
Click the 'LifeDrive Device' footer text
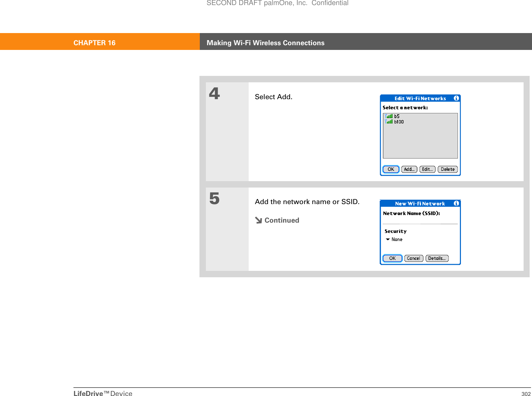[x=103, y=393]
